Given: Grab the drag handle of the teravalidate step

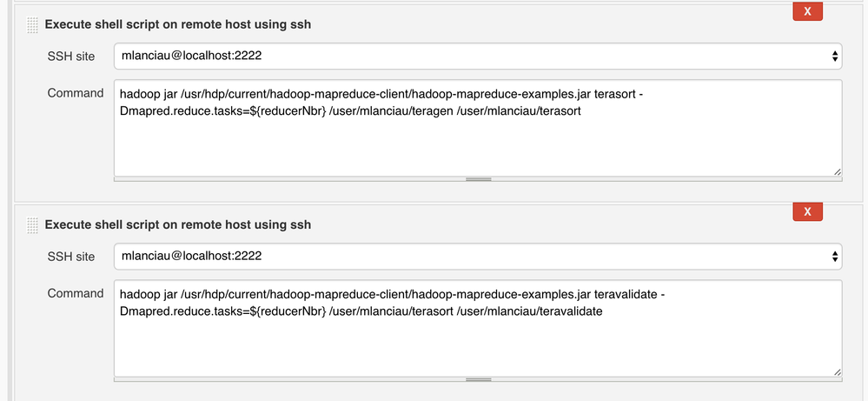Looking at the screenshot, I should click(33, 225).
